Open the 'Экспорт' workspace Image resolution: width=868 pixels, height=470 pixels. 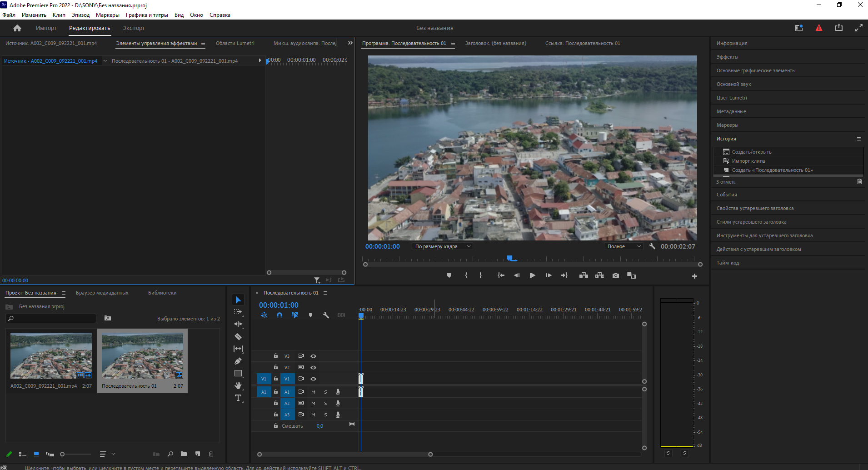tap(134, 28)
